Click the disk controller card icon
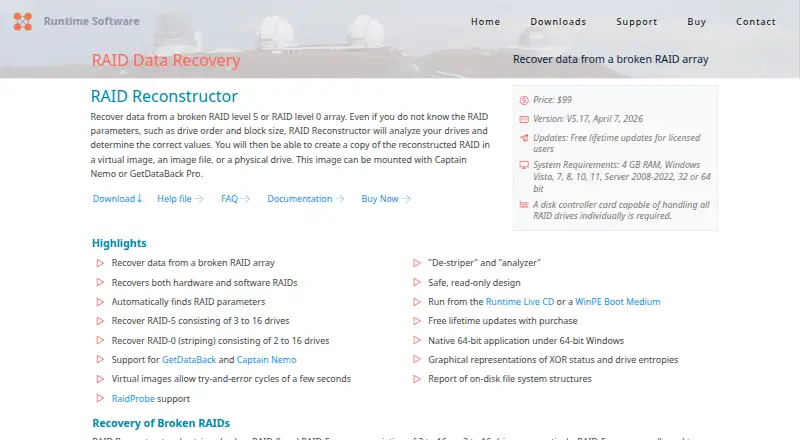The height and width of the screenshot is (440, 800). (x=524, y=205)
